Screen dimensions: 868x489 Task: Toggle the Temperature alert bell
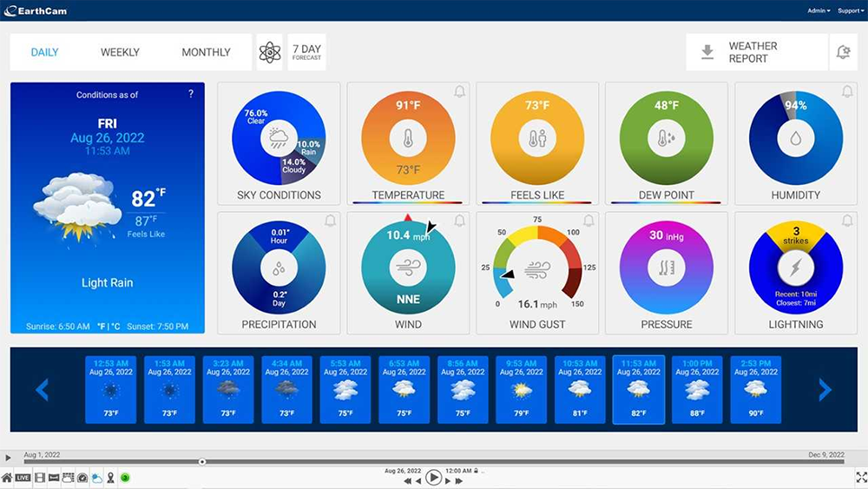(459, 92)
